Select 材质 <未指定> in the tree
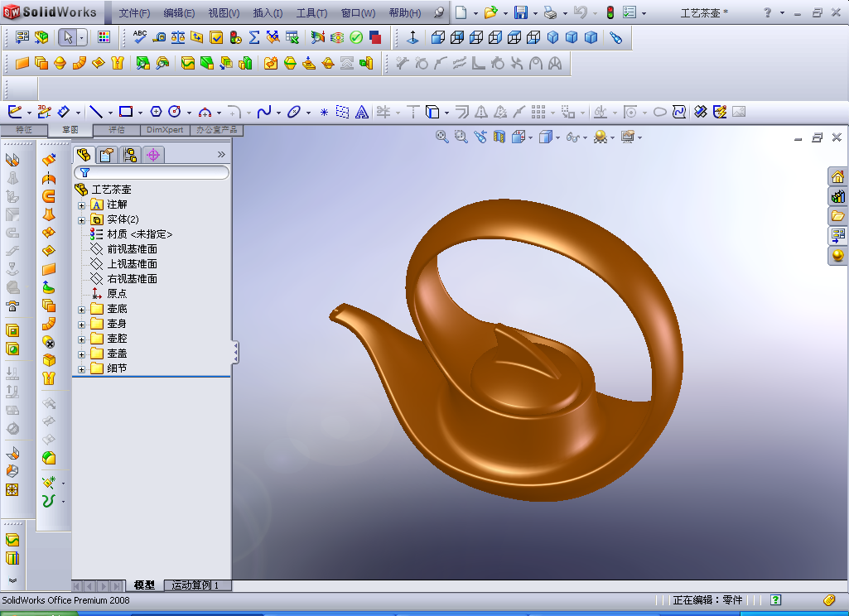Viewport: 849px width, 616px height. [140, 233]
